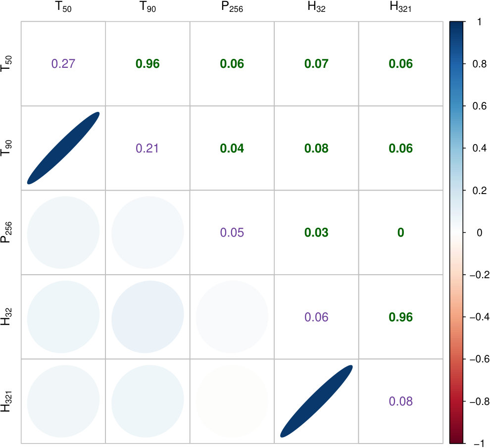Viewport: 490px width, 448px height.
Task: Click the dark ellipse in T90–T50 cell
Action: (x=63, y=148)
